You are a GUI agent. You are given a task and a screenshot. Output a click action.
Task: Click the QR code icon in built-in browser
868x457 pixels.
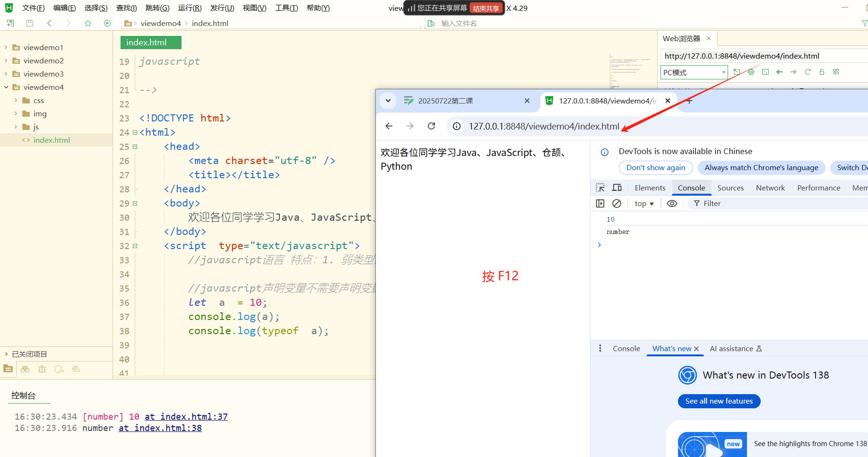[836, 72]
